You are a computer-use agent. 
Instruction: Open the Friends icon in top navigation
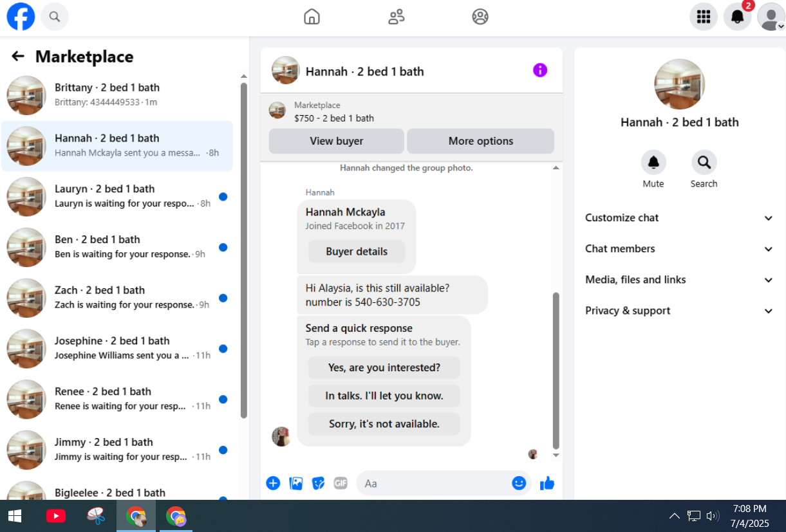point(396,17)
